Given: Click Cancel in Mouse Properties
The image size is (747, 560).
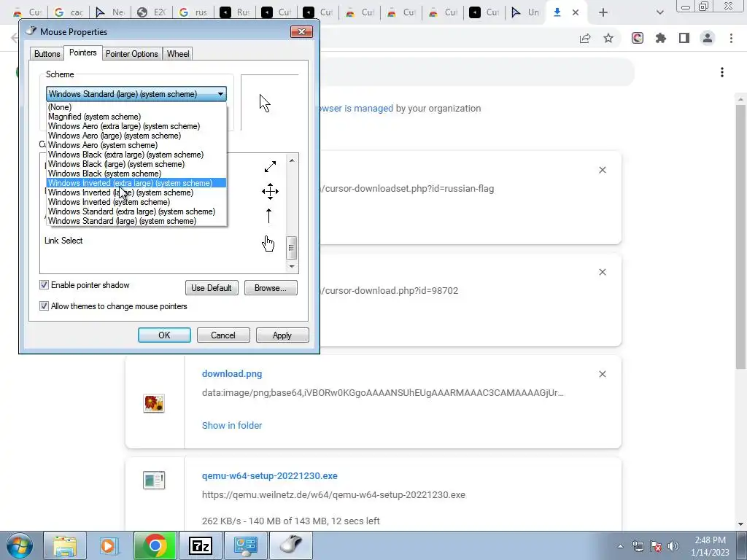Looking at the screenshot, I should [223, 335].
